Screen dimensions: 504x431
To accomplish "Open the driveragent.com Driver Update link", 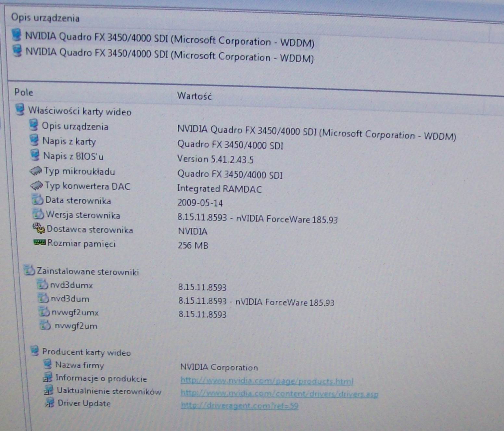I will tap(239, 406).
